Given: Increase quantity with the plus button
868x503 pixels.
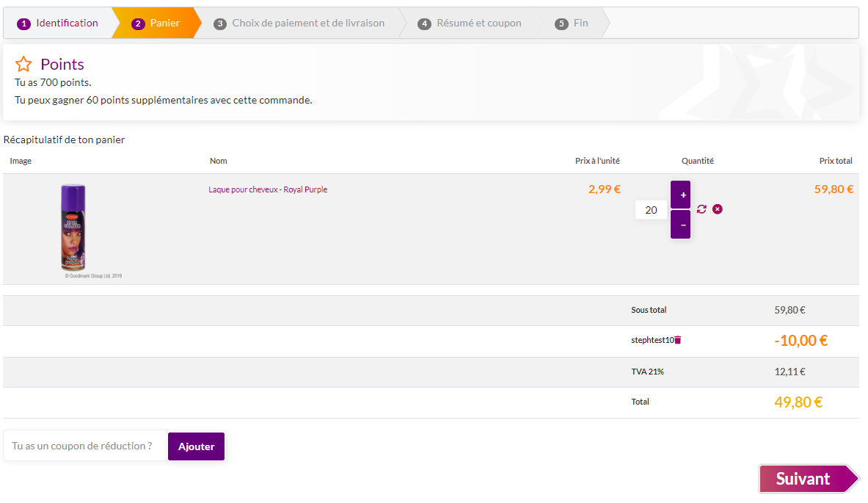Looking at the screenshot, I should pos(680,195).
